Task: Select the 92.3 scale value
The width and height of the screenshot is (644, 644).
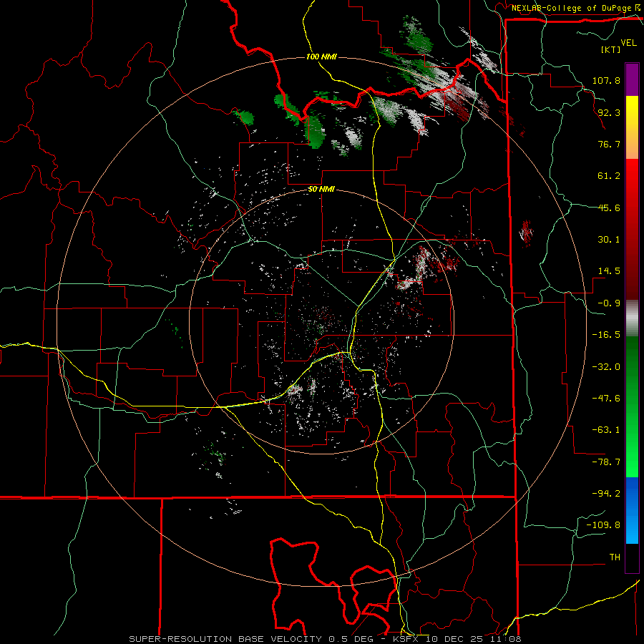Action: (609, 112)
